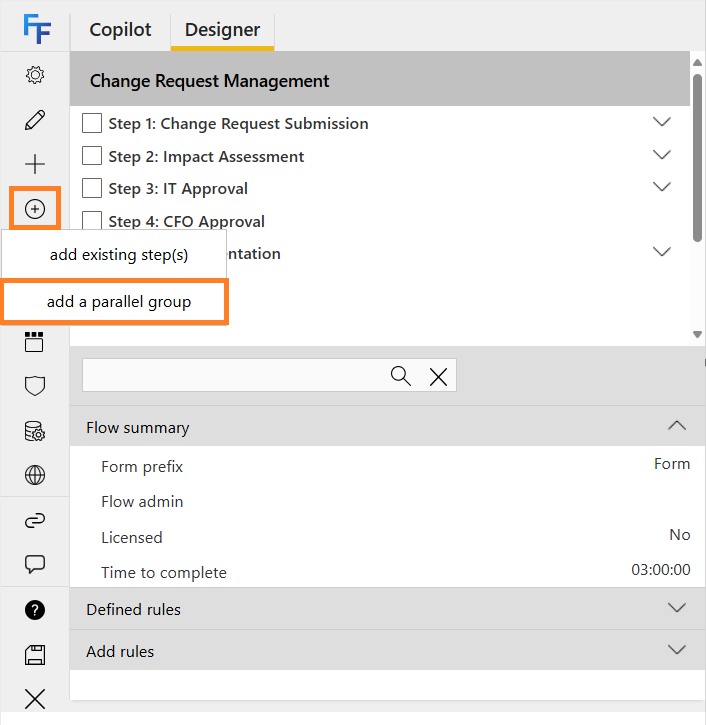Click the scrollbar down arrow
The height and width of the screenshot is (725, 706).
(x=698, y=334)
